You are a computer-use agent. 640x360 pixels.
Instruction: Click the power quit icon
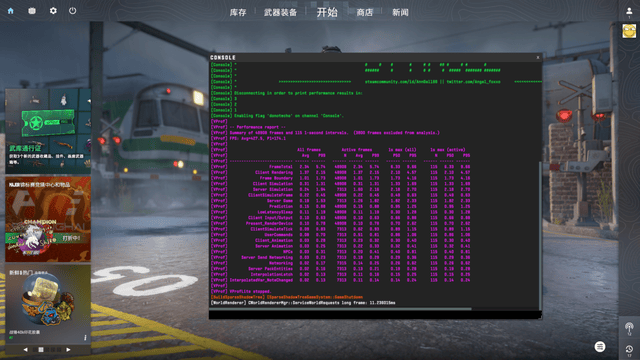pyautogui.click(x=73, y=11)
